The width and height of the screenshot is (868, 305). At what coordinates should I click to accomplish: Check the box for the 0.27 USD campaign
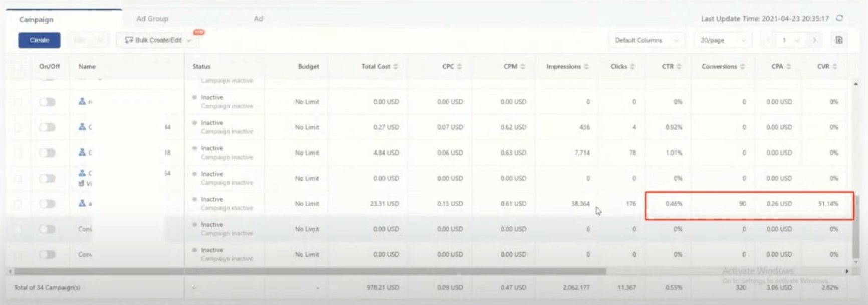pyautogui.click(x=18, y=127)
